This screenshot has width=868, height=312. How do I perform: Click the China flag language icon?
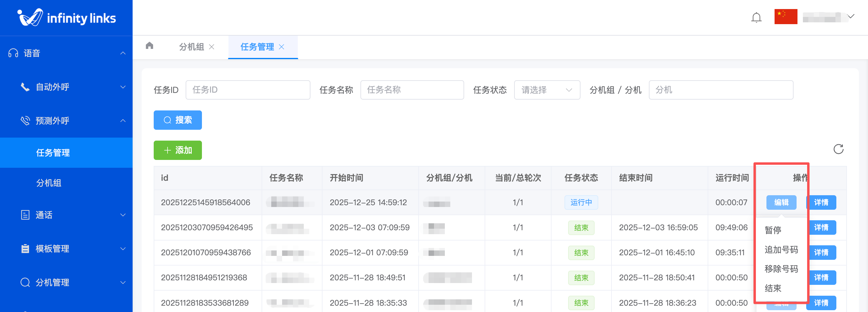(x=785, y=17)
